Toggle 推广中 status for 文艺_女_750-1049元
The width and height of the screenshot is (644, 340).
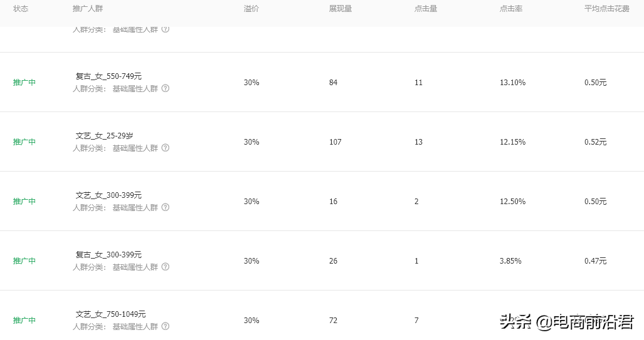[x=24, y=321]
